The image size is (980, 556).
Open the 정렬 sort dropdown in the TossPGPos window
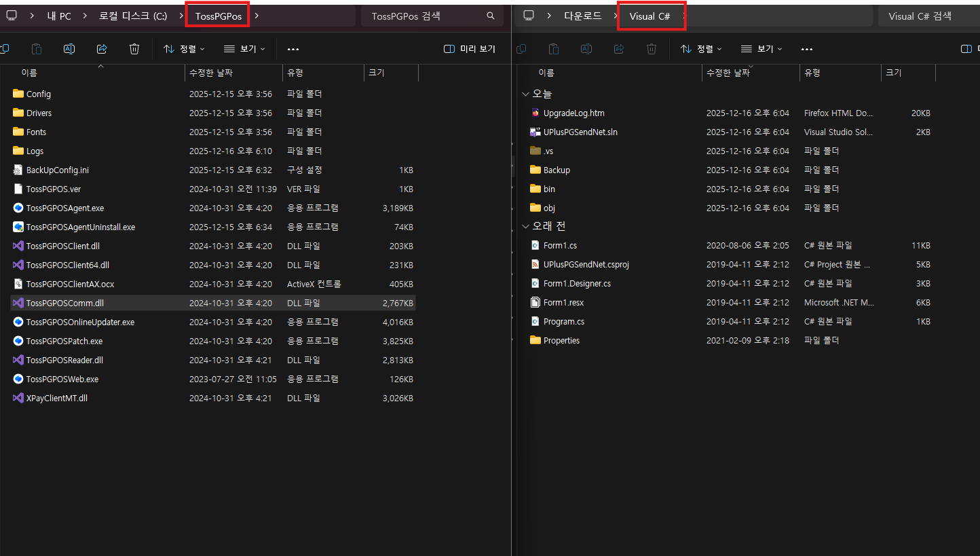(184, 49)
